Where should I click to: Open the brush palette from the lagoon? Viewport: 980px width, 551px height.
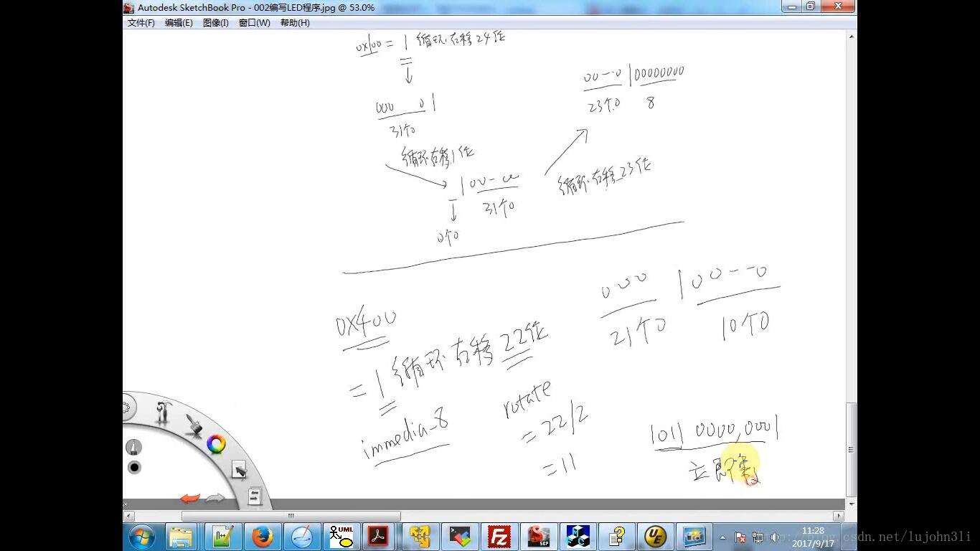click(194, 425)
